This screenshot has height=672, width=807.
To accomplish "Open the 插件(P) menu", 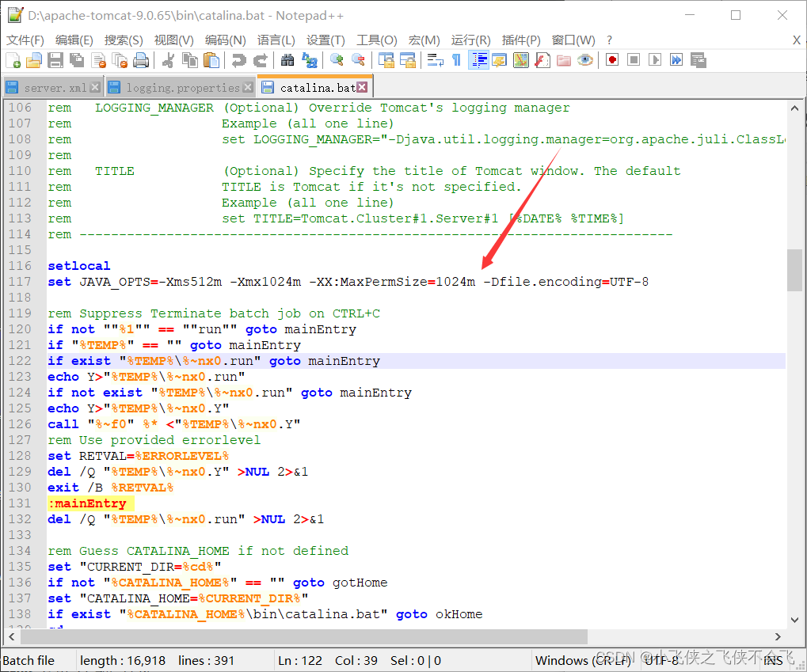I will click(x=521, y=40).
